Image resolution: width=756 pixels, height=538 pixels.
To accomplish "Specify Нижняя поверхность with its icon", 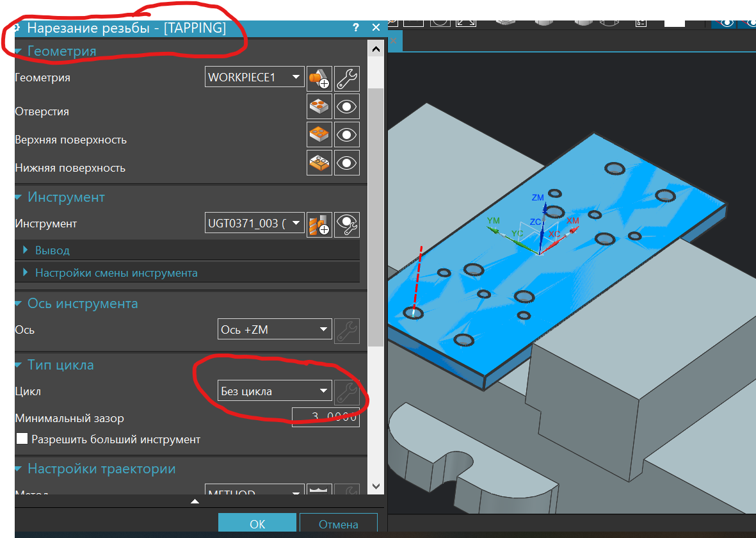I will coord(319,163).
